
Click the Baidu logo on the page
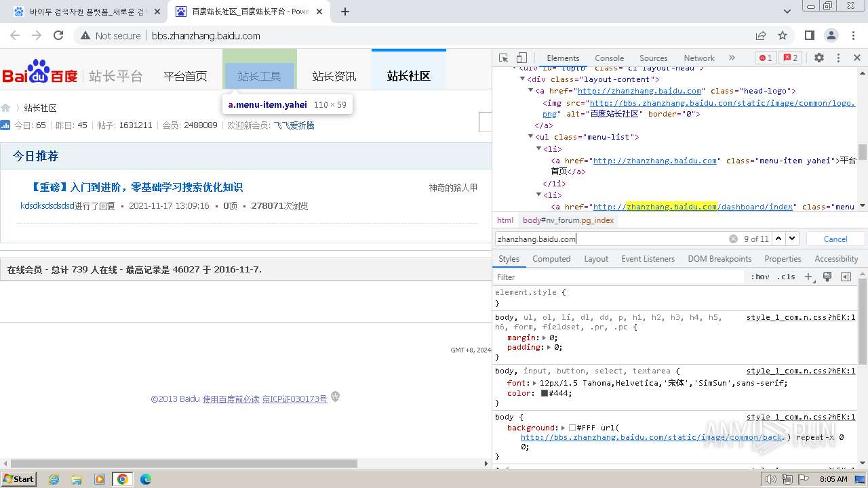[x=40, y=71]
